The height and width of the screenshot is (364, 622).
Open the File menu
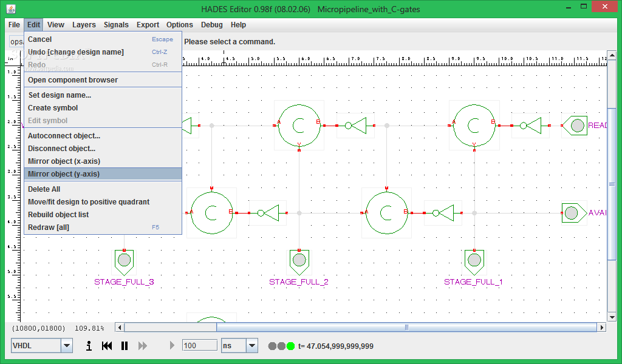point(14,24)
